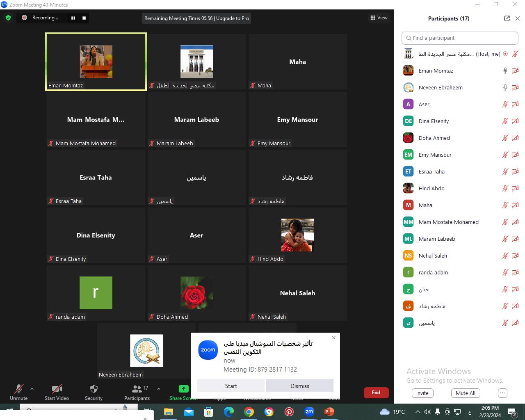The width and height of the screenshot is (525, 420).
Task: Toggle Esraa Taha's muted microphone icon
Action: coord(505,171)
